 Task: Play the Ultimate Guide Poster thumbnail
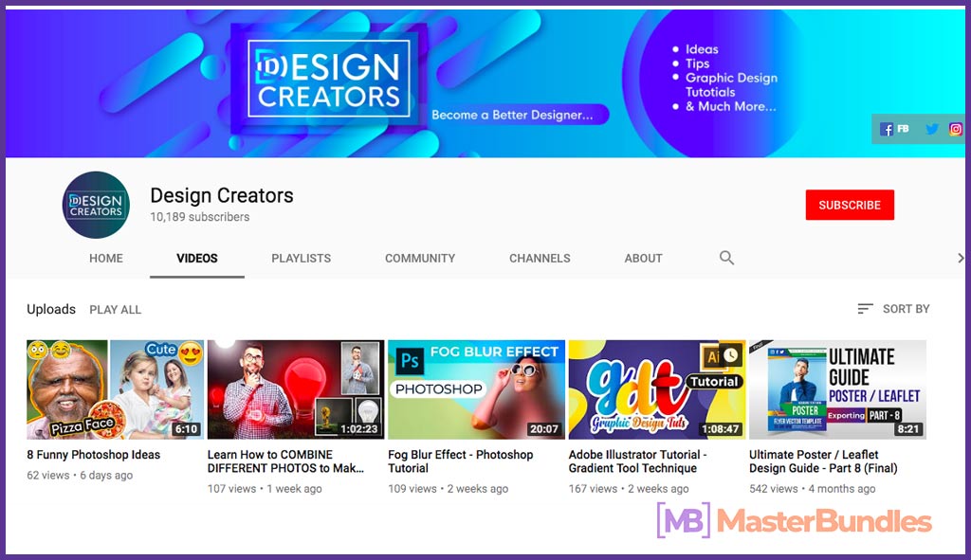[838, 389]
